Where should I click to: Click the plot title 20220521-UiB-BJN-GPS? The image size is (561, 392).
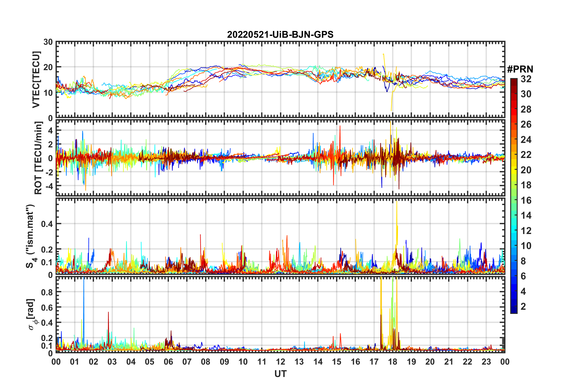280,35
